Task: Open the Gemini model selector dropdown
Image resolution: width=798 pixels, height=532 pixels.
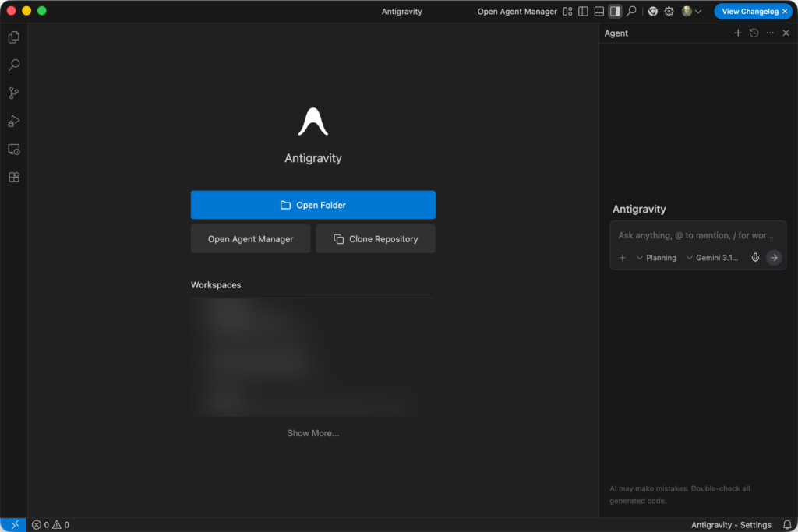Action: click(711, 258)
